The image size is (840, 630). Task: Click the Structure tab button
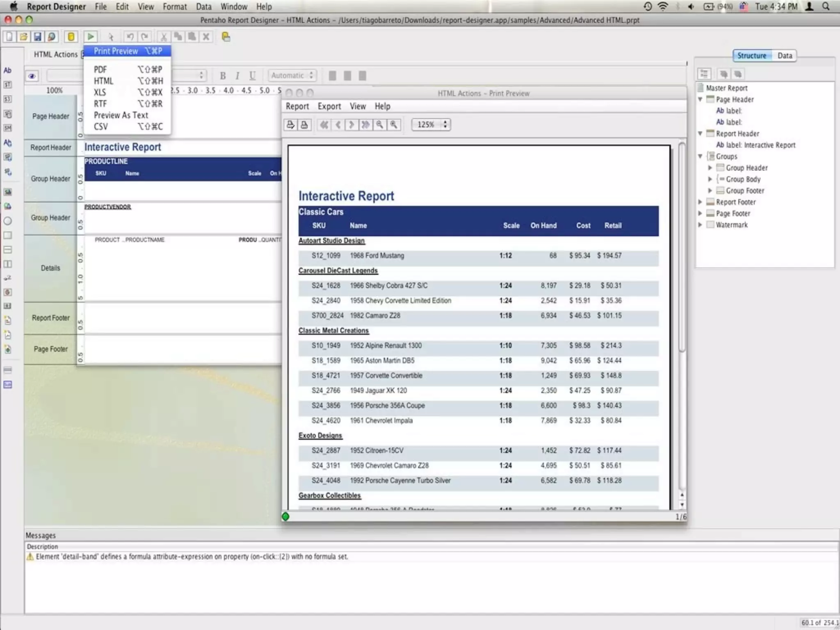point(751,56)
